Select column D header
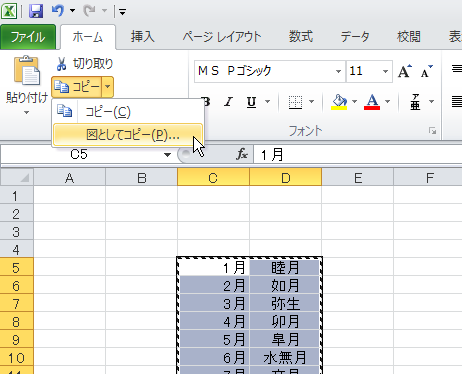462x374 pixels. (286, 177)
